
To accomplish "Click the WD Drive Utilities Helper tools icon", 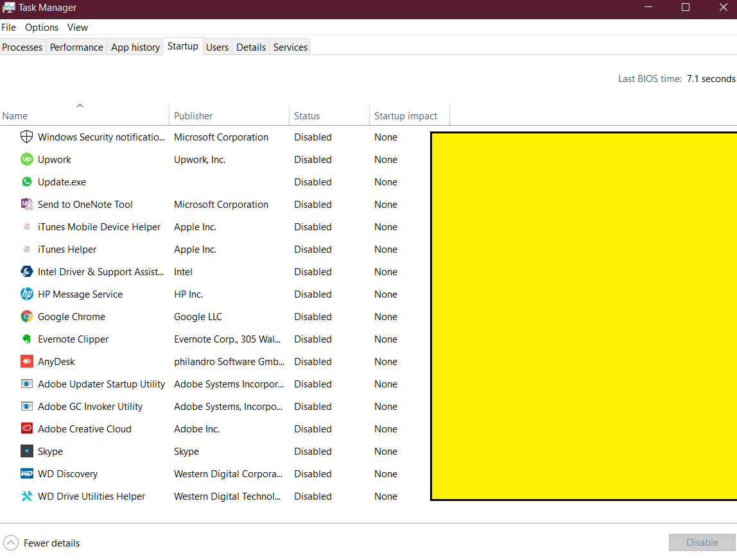I will [x=27, y=496].
